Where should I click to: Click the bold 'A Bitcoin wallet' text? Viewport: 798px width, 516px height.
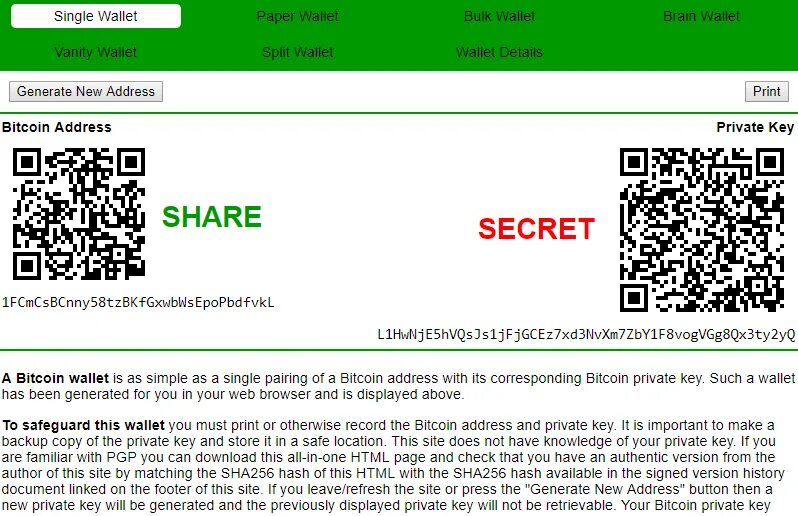click(55, 378)
